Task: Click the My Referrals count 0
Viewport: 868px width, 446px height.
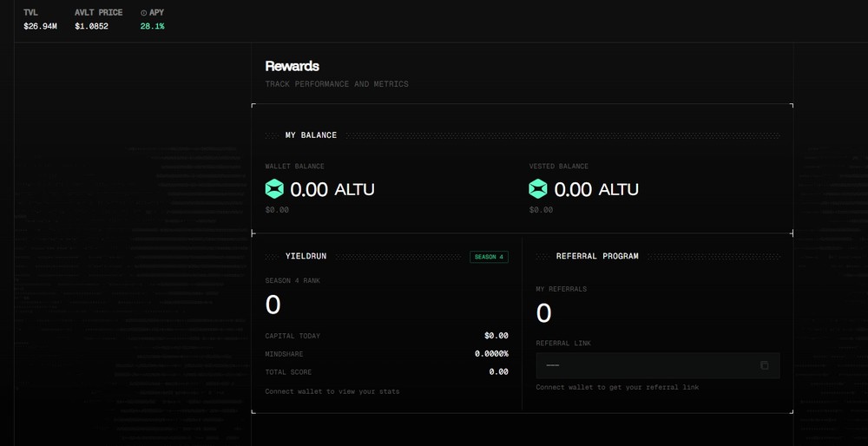Action: click(x=543, y=313)
